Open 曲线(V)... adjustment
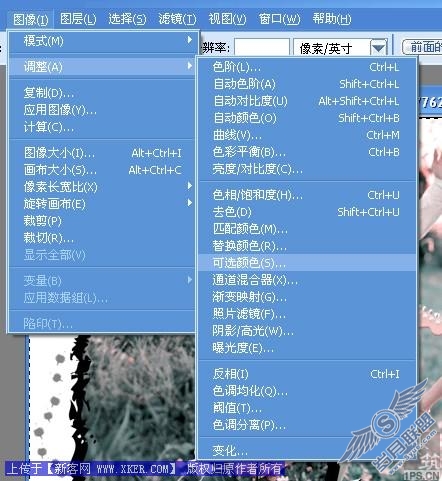This screenshot has height=481, width=442. (307, 135)
